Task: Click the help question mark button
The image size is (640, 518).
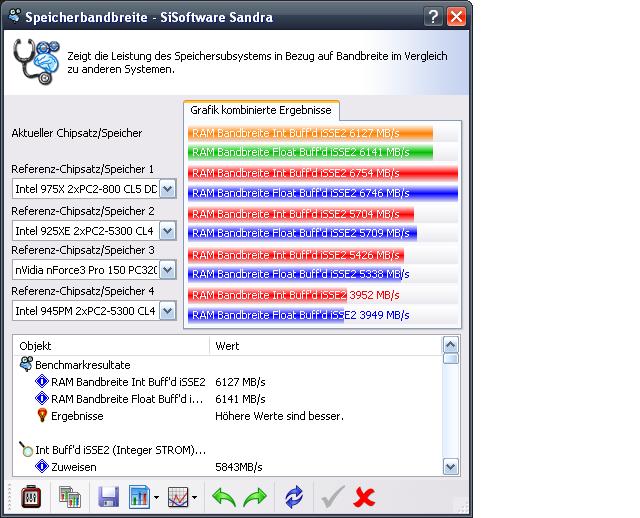Action: click(x=433, y=17)
